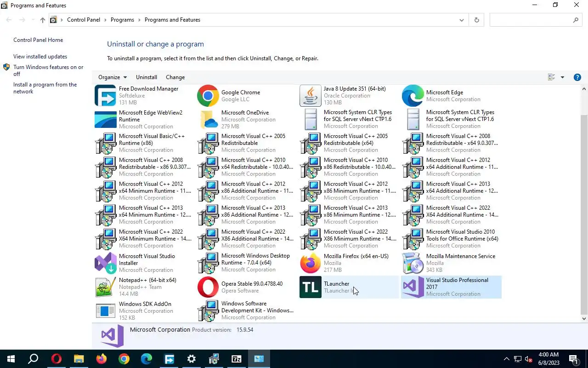Open Turn Windows features on or off
This screenshot has width=588, height=368.
pyautogui.click(x=48, y=70)
